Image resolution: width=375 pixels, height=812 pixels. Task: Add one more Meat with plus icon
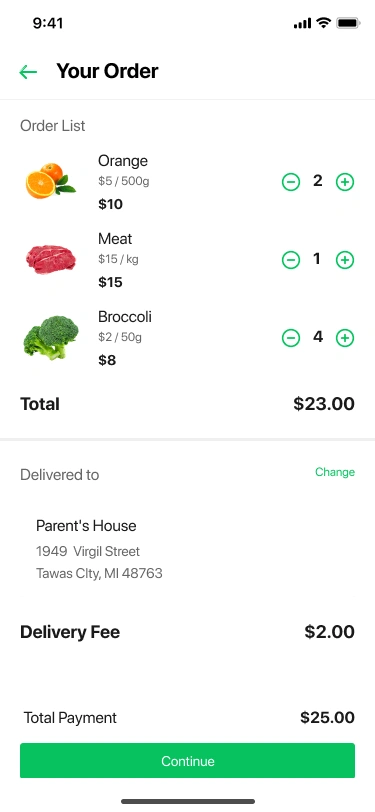345,260
